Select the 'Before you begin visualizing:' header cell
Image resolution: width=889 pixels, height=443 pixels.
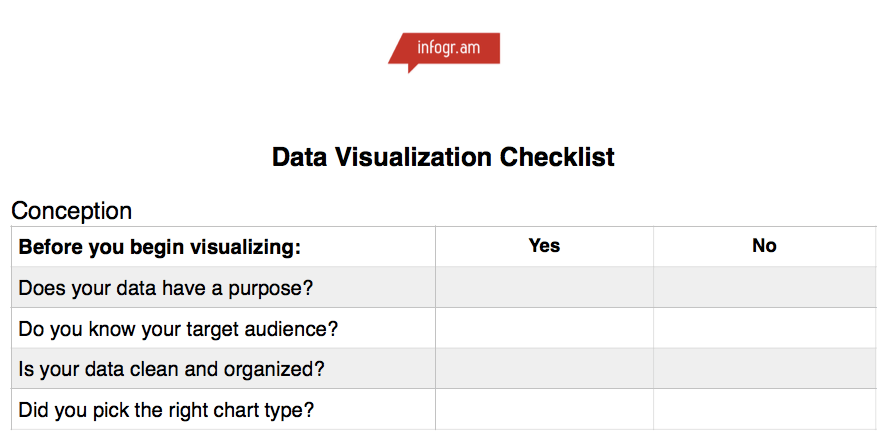[223, 247]
